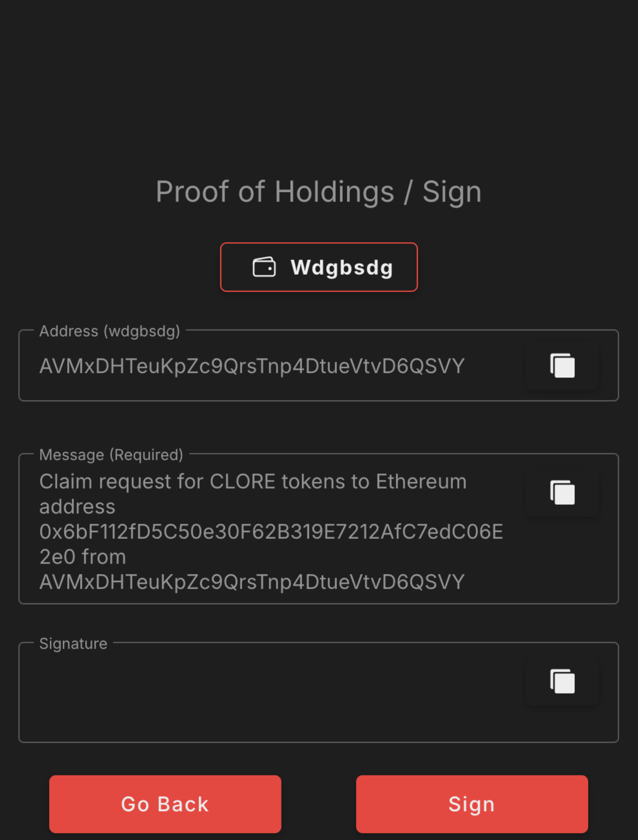Viewport: 638px width, 840px height.
Task: Click the "Signature" field label
Action: [x=73, y=643]
